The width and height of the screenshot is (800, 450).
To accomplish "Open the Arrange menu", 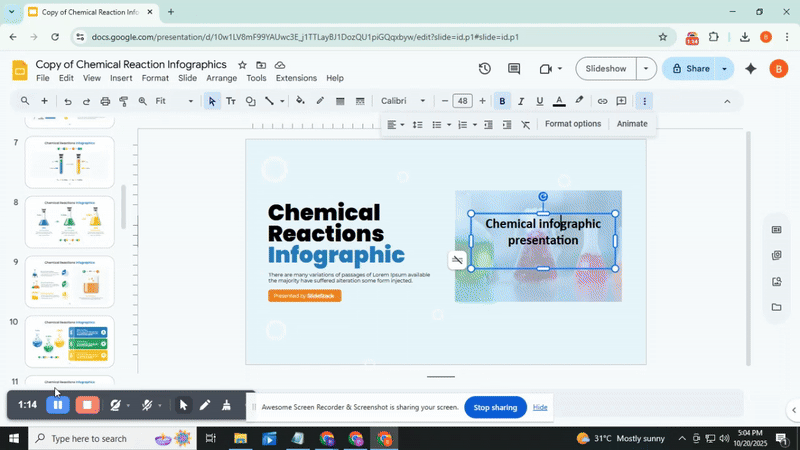I will tap(221, 78).
